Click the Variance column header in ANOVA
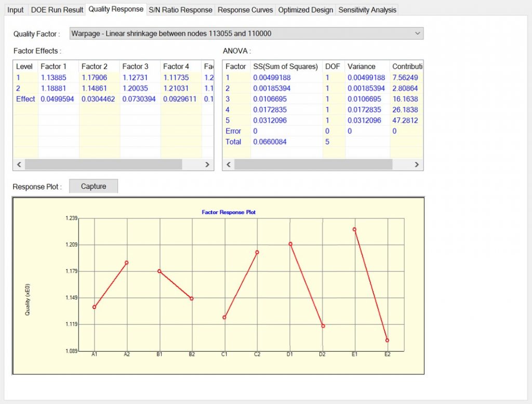532x404 pixels. [x=361, y=66]
